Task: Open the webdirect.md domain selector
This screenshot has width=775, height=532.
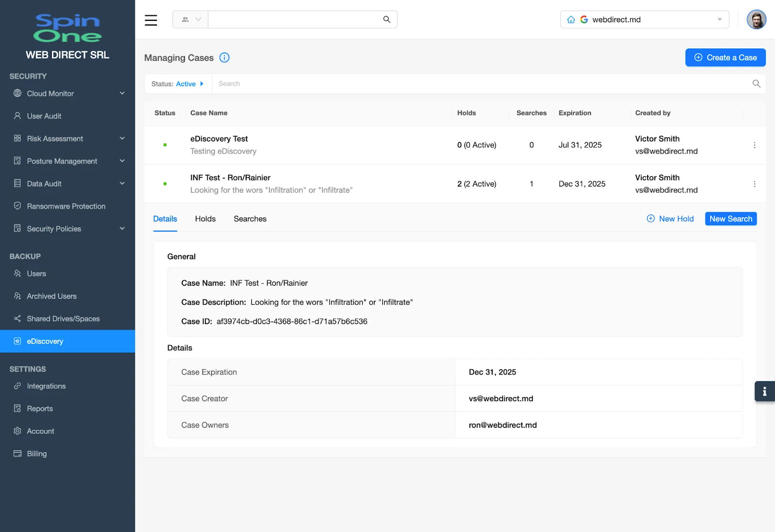Action: (644, 19)
